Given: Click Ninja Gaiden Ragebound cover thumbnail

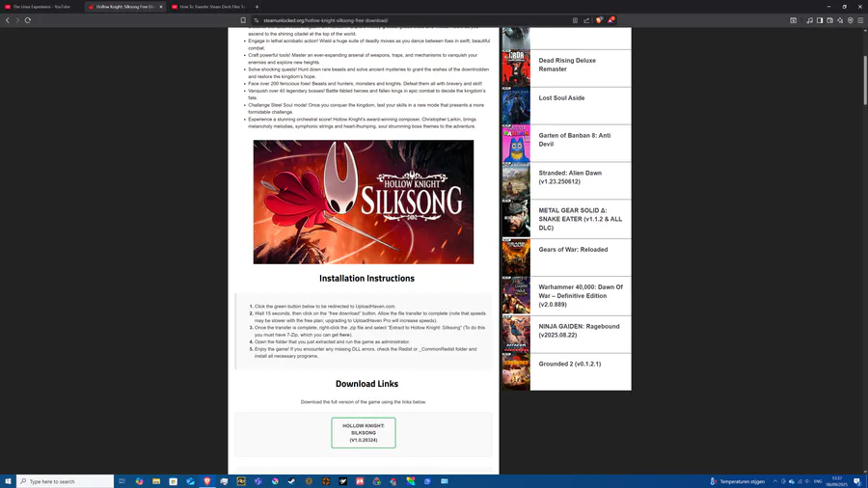Looking at the screenshot, I should pos(516,335).
